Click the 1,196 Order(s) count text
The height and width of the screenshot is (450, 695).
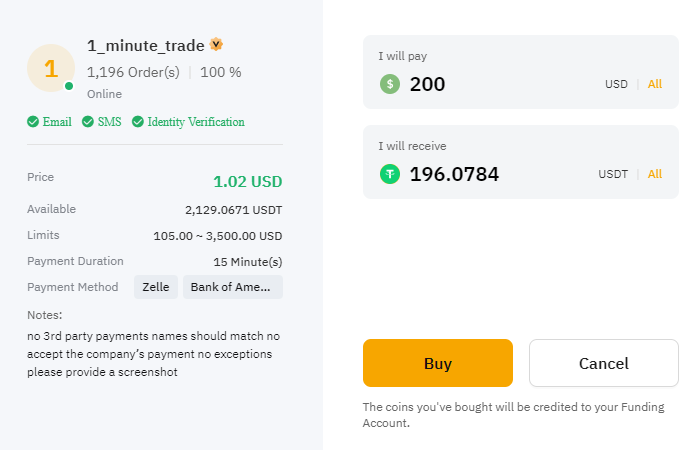(x=133, y=72)
